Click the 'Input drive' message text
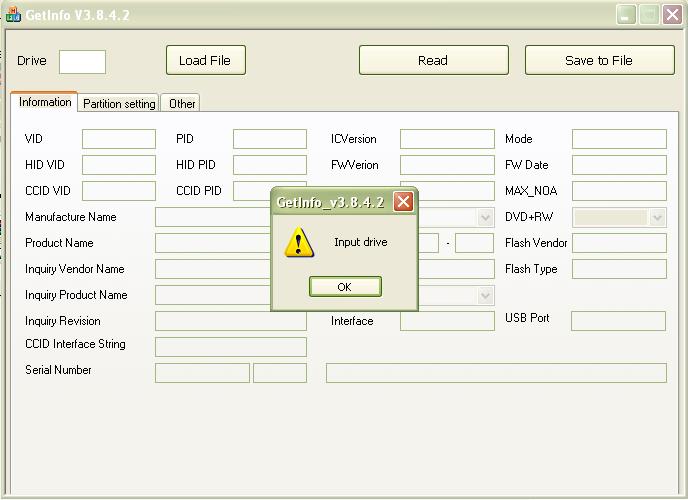This screenshot has width=688, height=500. pyautogui.click(x=361, y=242)
